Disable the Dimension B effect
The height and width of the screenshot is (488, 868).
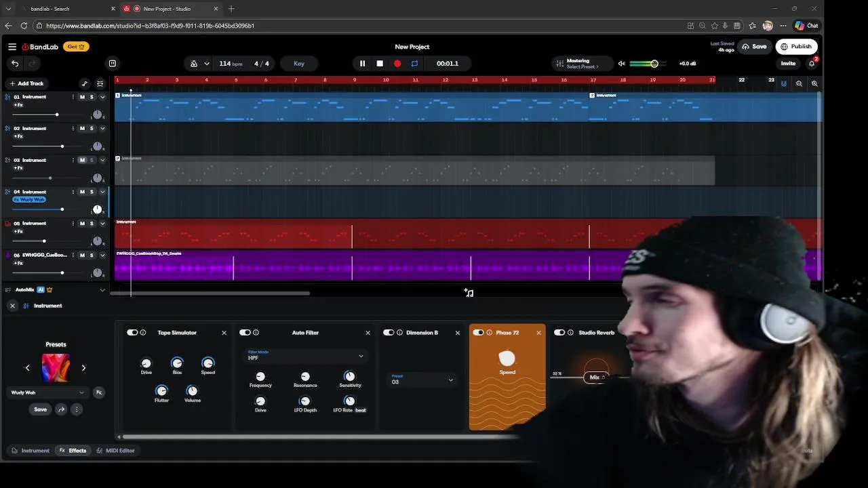(x=388, y=333)
